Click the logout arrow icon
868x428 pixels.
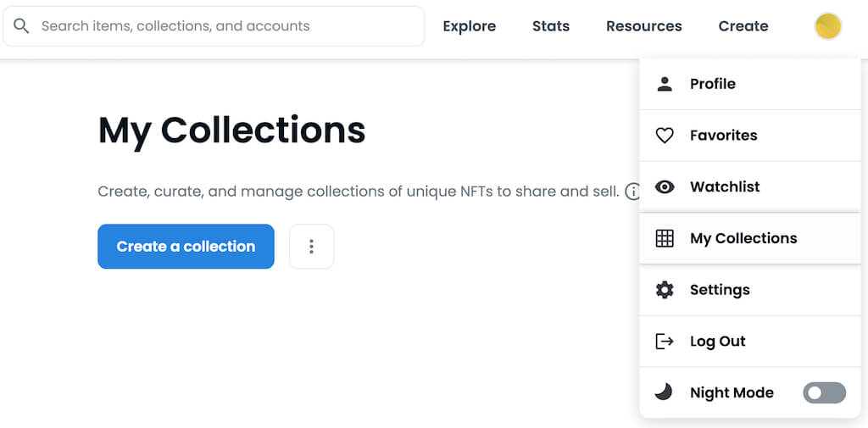[x=665, y=342]
